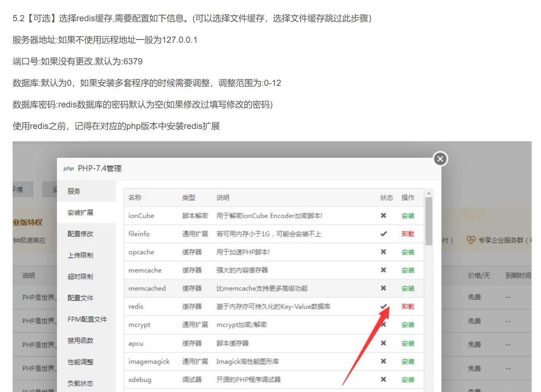Install the ionCube extension

(408, 216)
